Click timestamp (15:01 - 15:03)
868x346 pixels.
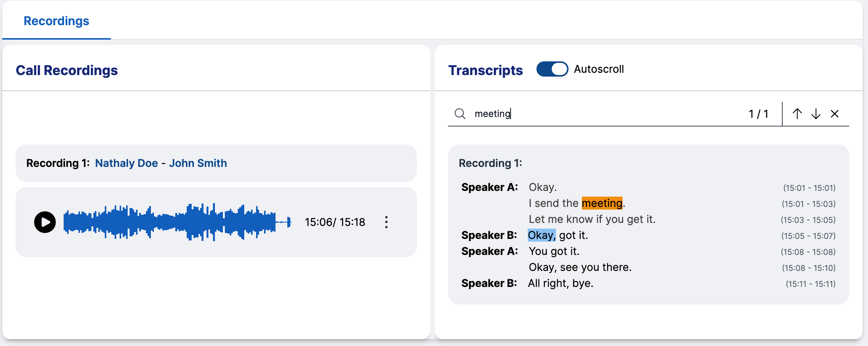pyautogui.click(x=809, y=204)
